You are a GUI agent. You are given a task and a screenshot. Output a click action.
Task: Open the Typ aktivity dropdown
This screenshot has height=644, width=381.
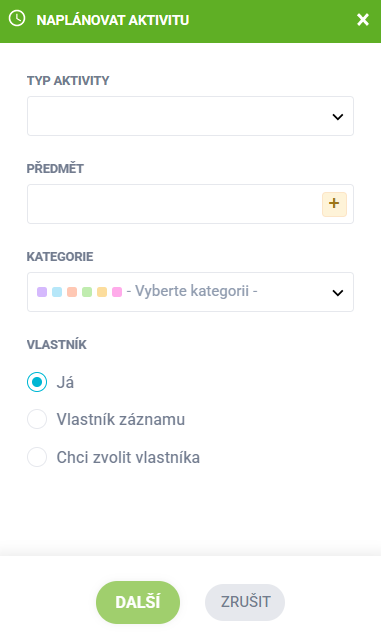point(190,116)
